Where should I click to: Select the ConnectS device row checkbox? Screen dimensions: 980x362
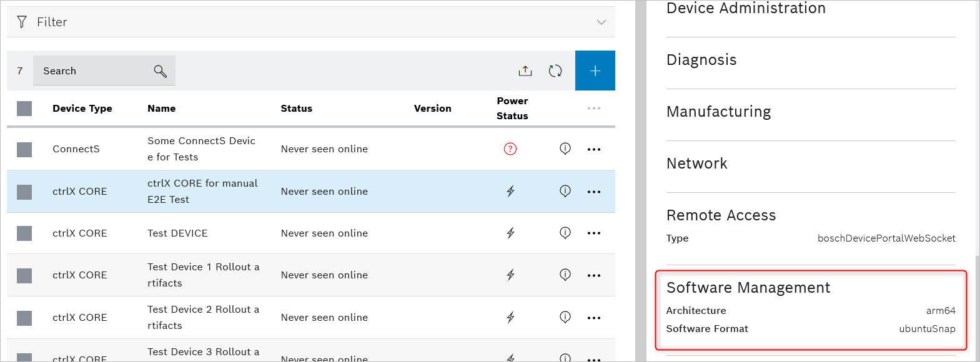click(x=24, y=149)
